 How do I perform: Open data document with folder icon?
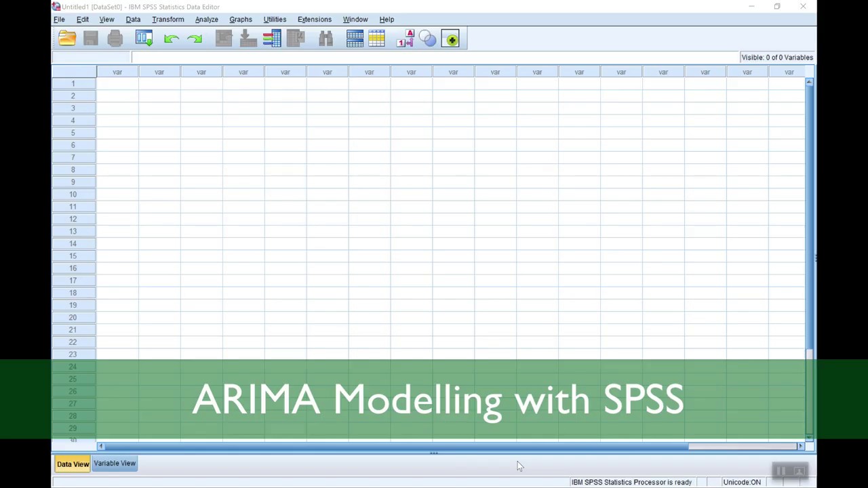coord(67,39)
